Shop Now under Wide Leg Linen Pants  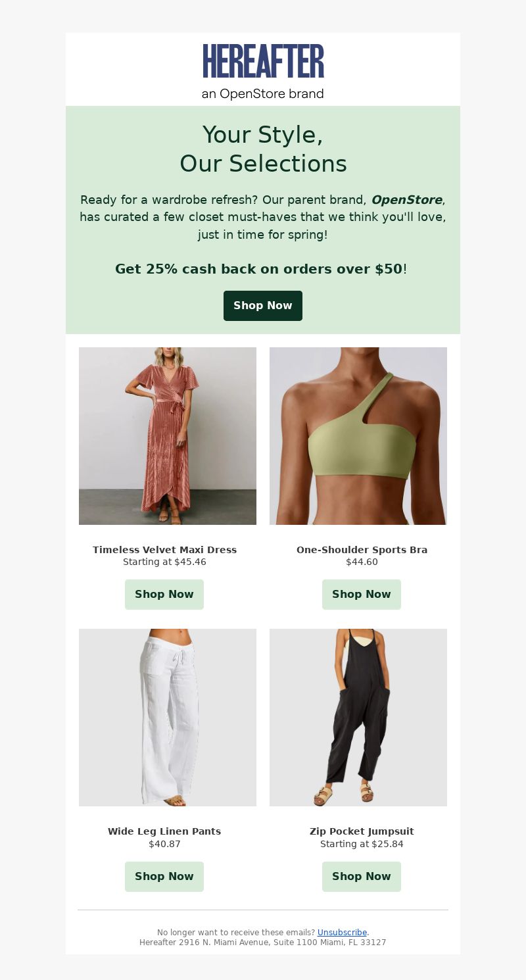(164, 877)
